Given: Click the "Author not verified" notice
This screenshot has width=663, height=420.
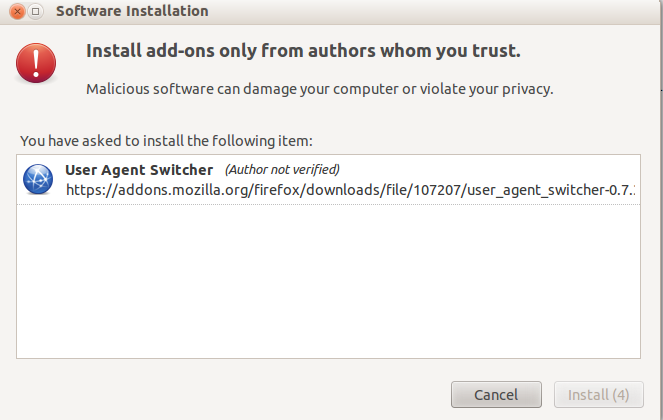Looking at the screenshot, I should click(x=282, y=169).
